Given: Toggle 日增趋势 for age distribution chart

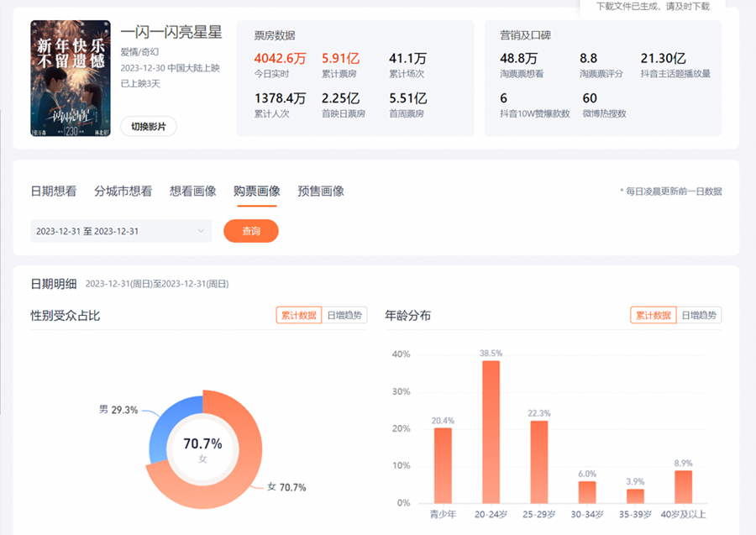Looking at the screenshot, I should tap(699, 316).
